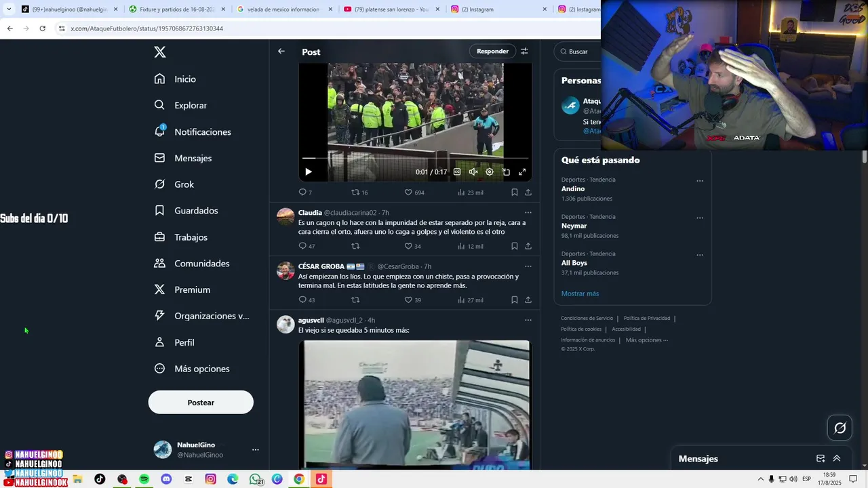Like César Groba's comment

pos(413,300)
